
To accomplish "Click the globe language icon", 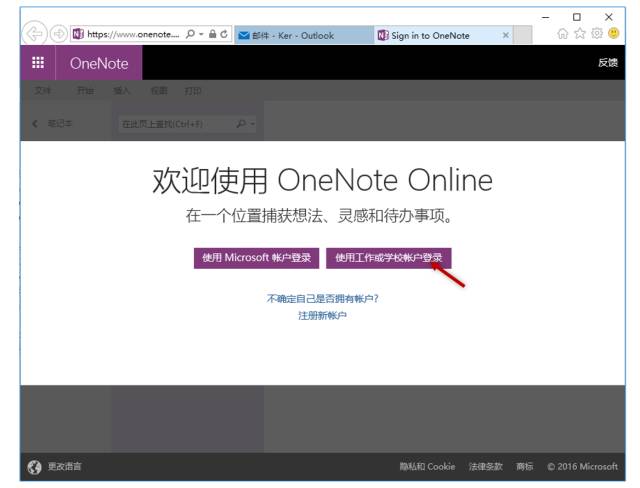I will pos(34,467).
